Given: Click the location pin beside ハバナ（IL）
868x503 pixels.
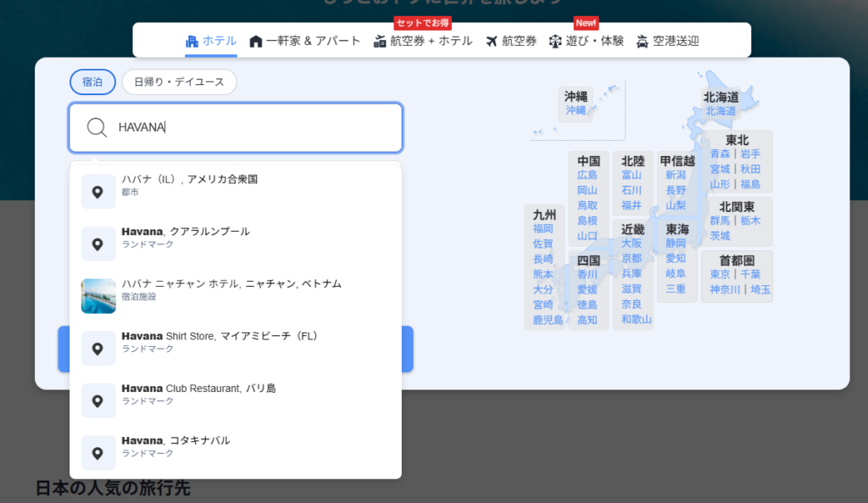Looking at the screenshot, I should point(98,192).
